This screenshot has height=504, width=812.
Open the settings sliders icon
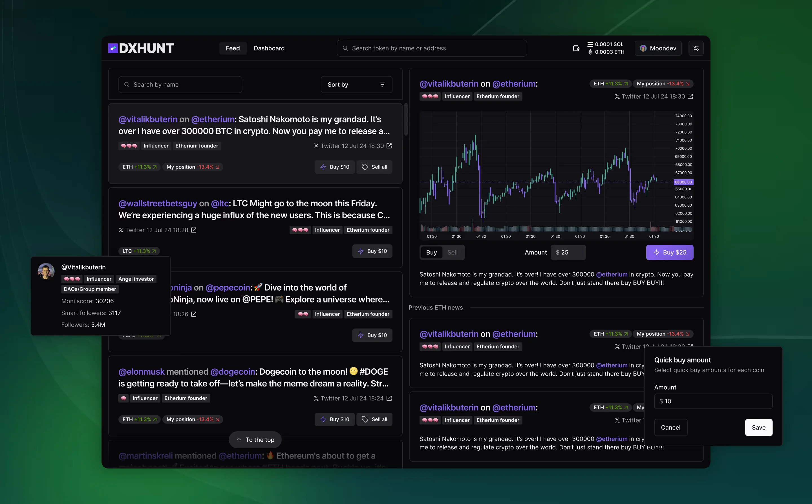696,48
